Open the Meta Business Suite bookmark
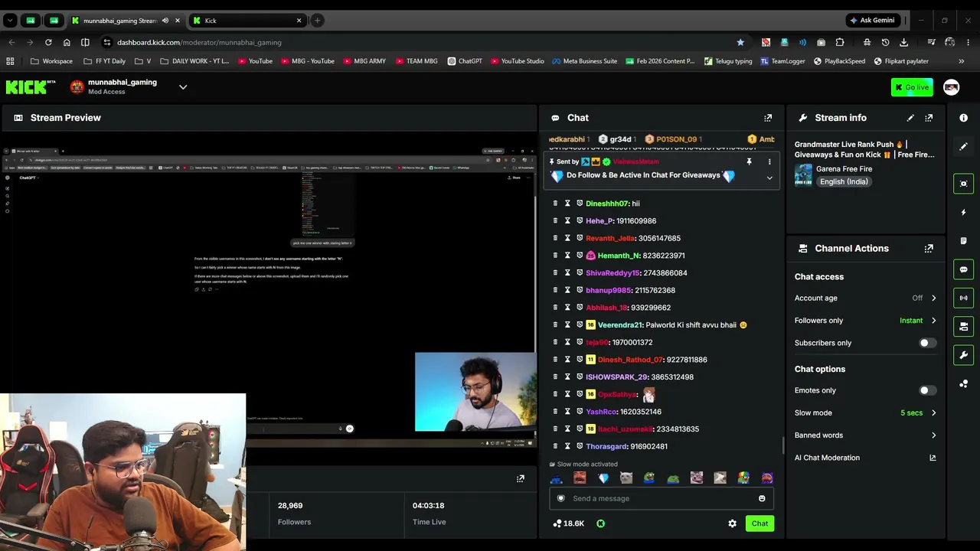980x551 pixels. click(x=585, y=61)
